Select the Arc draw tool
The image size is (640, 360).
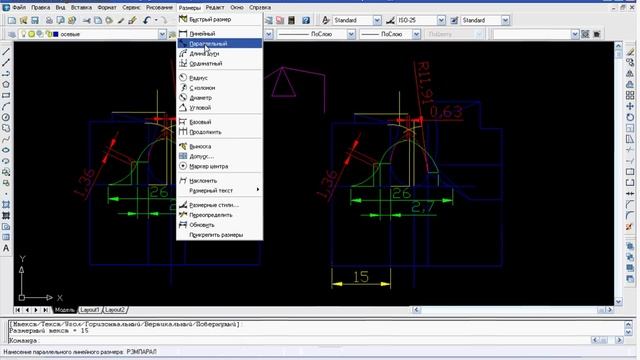(x=6, y=107)
